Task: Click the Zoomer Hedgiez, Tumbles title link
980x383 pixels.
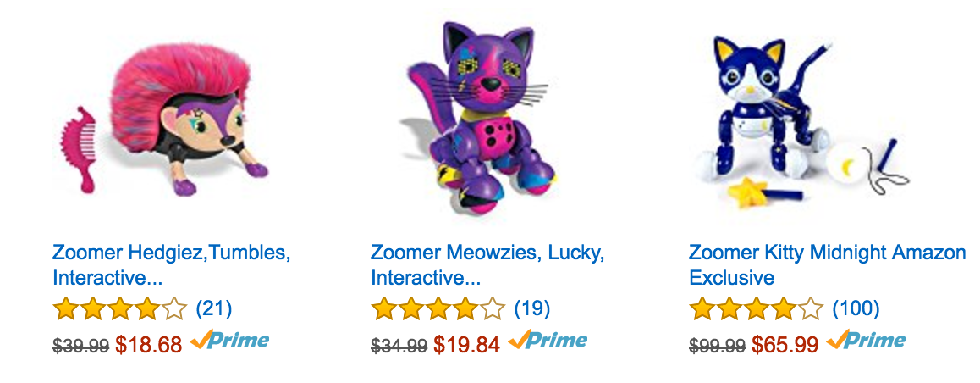Action: tap(172, 264)
